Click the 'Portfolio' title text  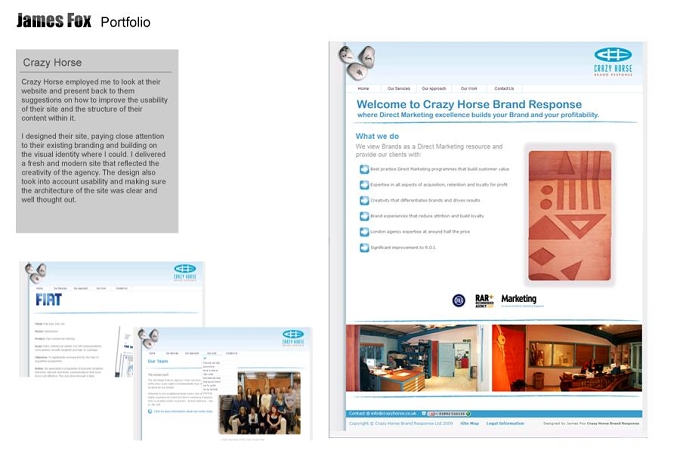pos(125,22)
